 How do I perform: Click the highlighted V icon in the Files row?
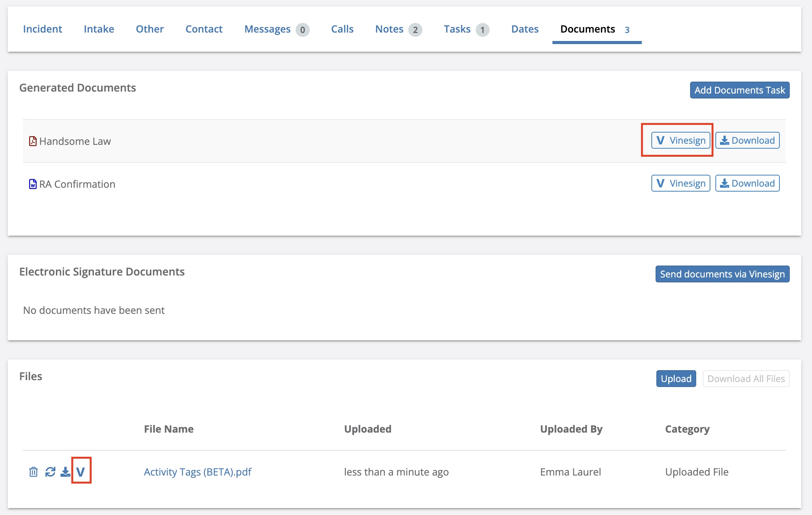pos(81,472)
